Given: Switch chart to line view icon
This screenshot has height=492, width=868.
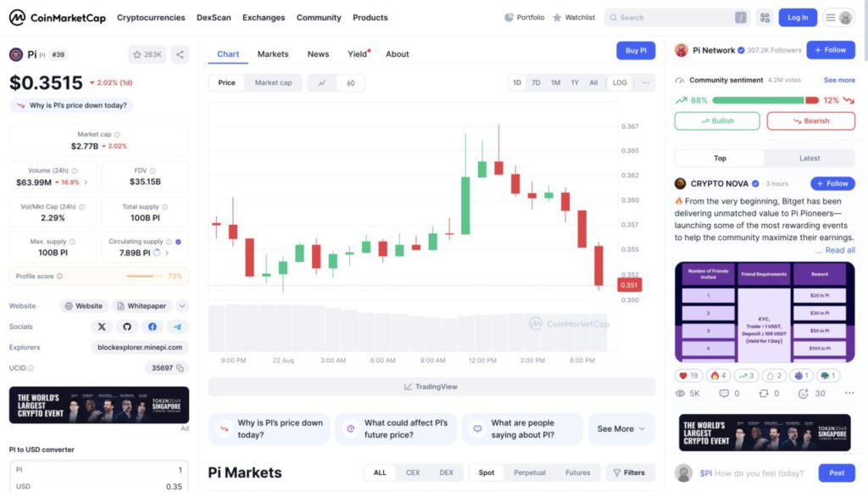Looking at the screenshot, I should (322, 83).
